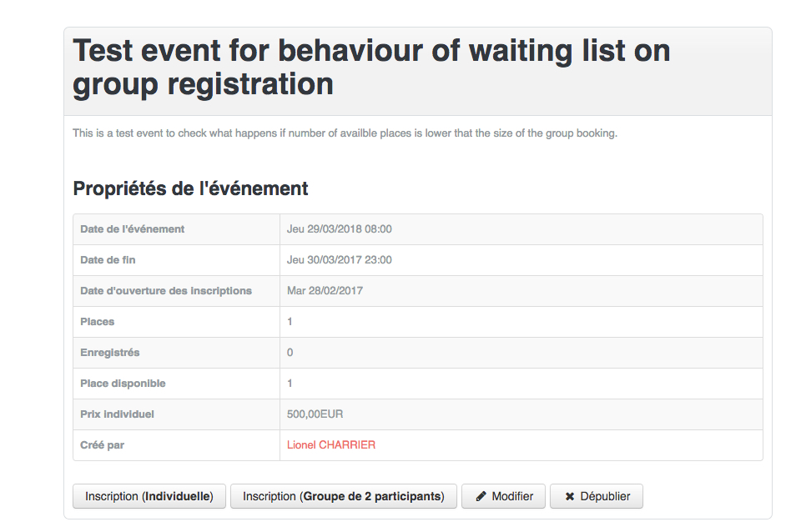Click the pencil icon on Modifier
The height and width of the screenshot is (532, 801).
pos(481,496)
